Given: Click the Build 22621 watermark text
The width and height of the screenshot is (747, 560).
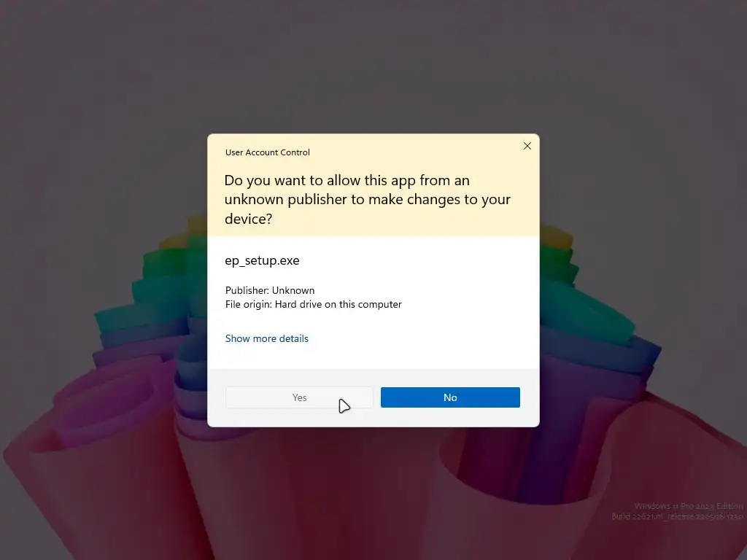Looking at the screenshot, I should coord(677,516).
